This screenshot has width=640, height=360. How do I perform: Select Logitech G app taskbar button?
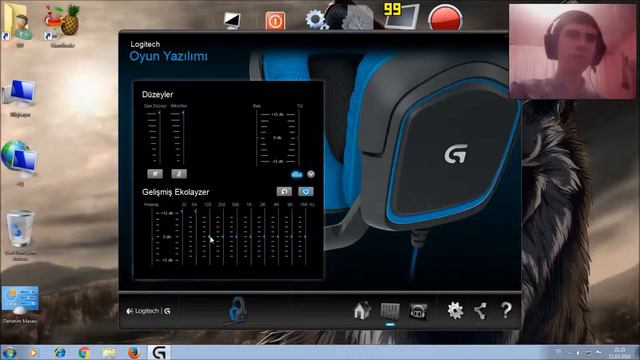159,353
